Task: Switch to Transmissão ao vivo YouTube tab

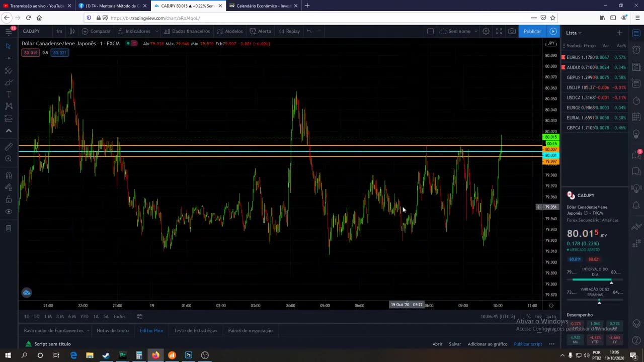Action: pyautogui.click(x=37, y=6)
